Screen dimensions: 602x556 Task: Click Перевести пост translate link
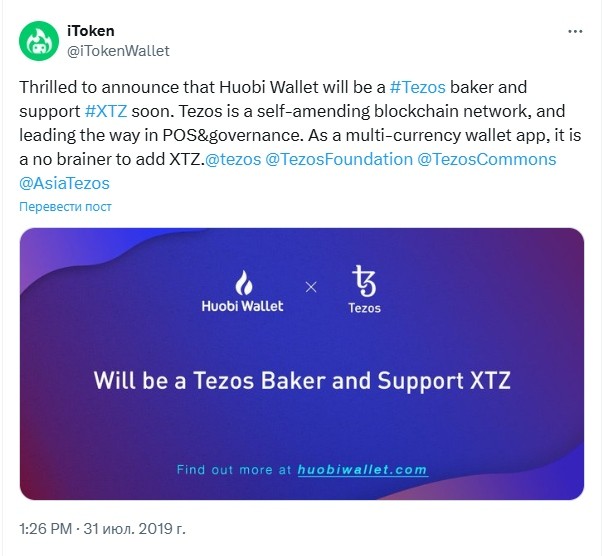[x=65, y=207]
